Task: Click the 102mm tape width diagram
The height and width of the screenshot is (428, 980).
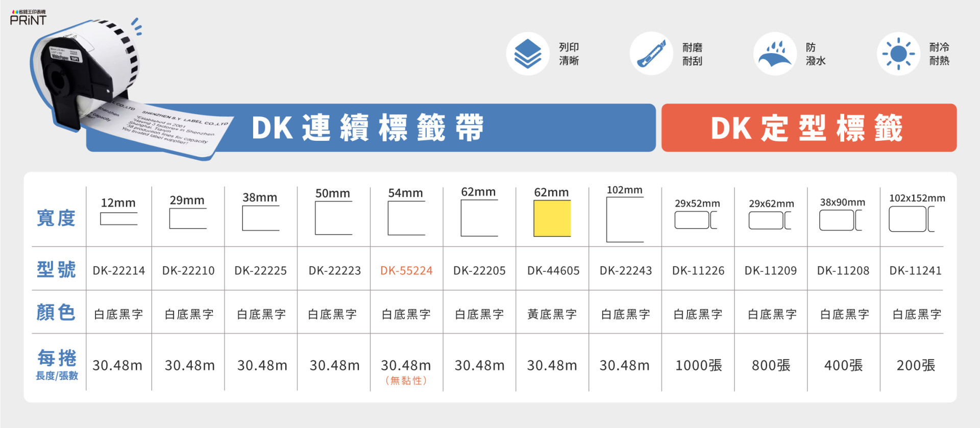Action: [625, 219]
